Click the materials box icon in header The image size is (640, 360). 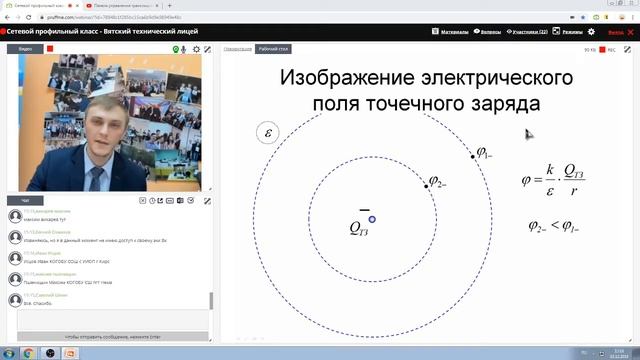435,31
